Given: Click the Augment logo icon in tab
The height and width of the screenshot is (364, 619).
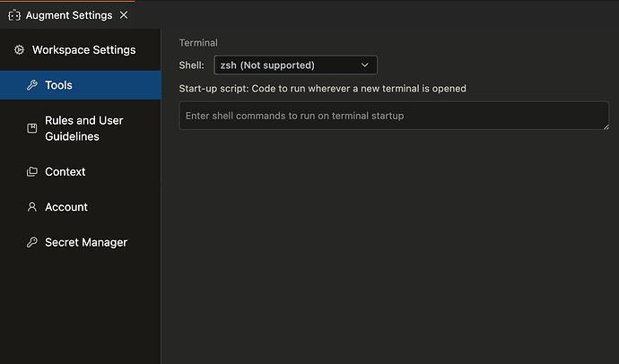Looking at the screenshot, I should tap(14, 15).
